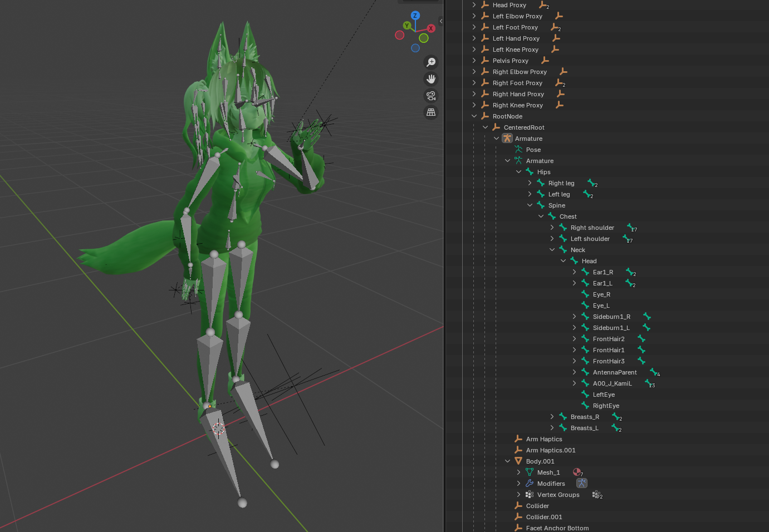The height and width of the screenshot is (532, 769).
Task: Click the blue Z axis on gizmo
Action: pos(415,16)
